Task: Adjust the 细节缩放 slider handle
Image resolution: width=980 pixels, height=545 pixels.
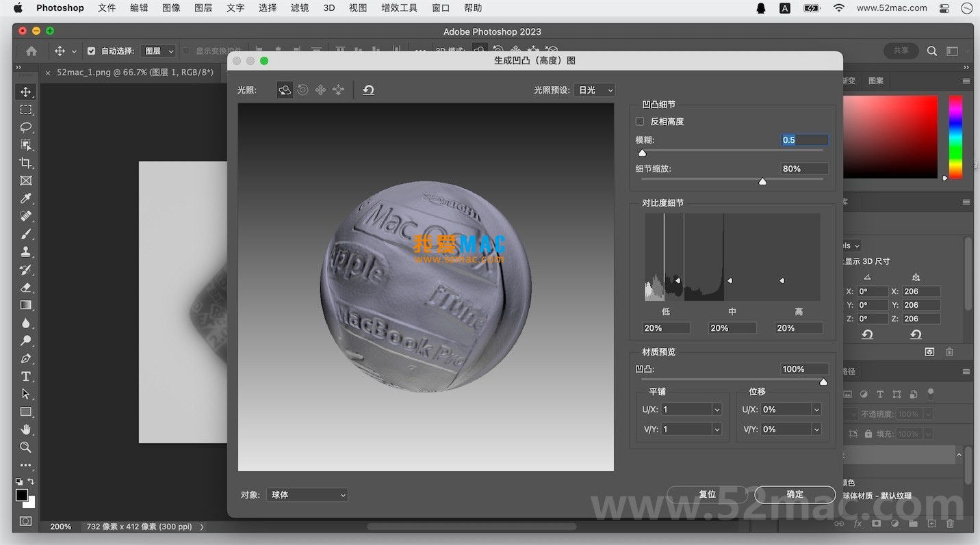Action: coord(762,181)
